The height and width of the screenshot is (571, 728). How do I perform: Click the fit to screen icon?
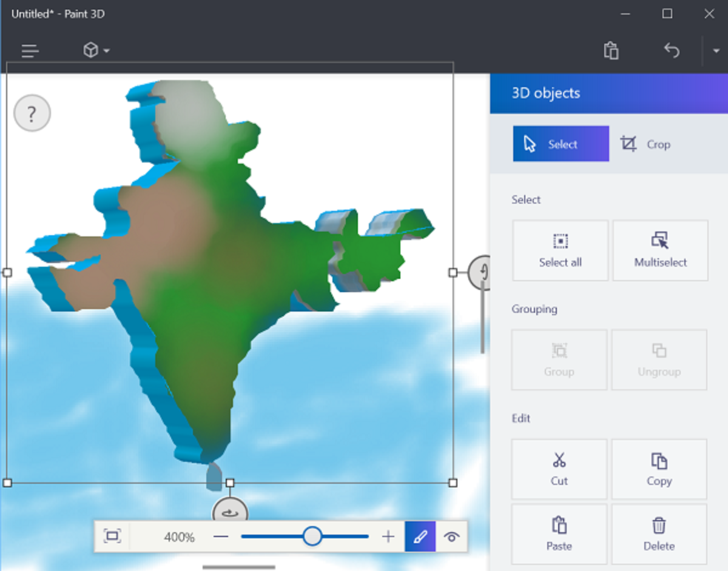(112, 536)
